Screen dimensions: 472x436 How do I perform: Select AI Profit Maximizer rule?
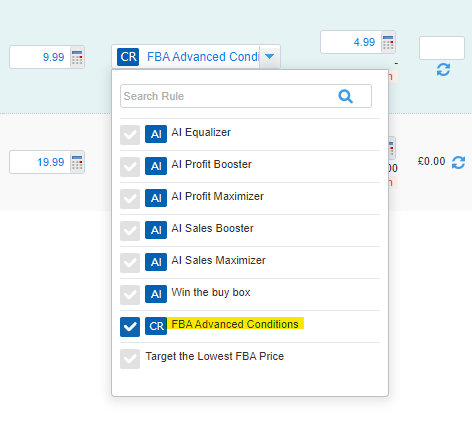(x=218, y=196)
